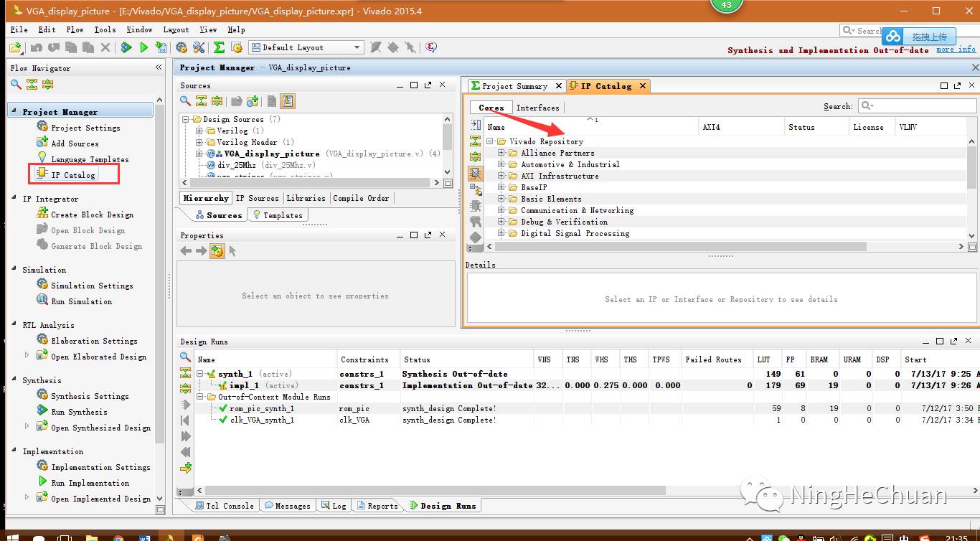Click the IP Catalog search field
Viewport: 980px width, 541px height.
pyautogui.click(x=922, y=106)
